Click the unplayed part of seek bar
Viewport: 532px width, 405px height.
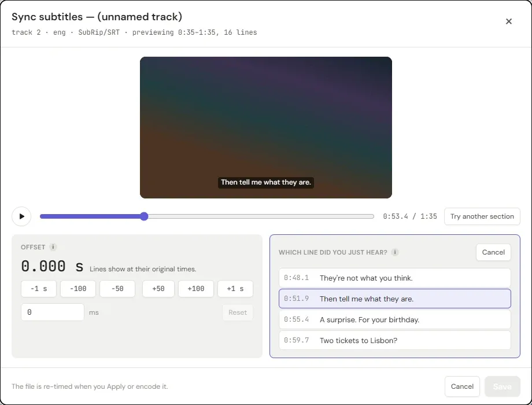(x=261, y=216)
